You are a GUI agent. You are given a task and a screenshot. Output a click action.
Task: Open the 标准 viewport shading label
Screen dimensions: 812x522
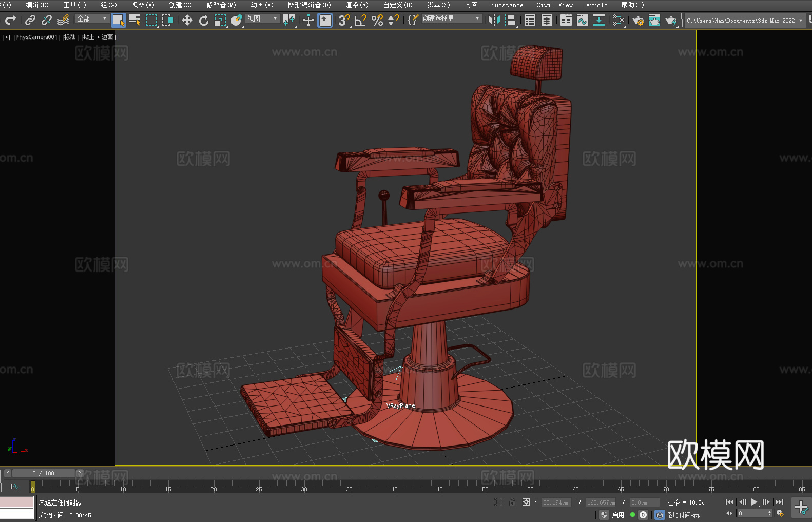70,37
